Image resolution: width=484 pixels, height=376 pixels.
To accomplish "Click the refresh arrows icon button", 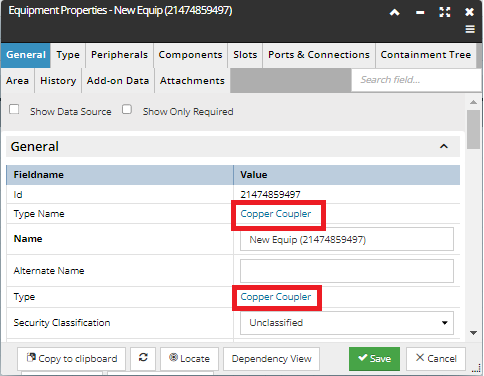I will coord(143,358).
